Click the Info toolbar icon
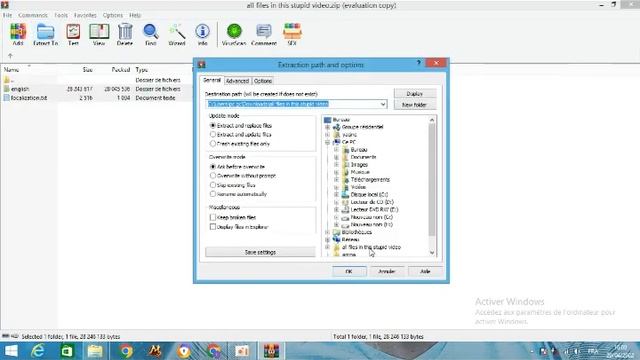Screen dimensions: 640x360 click(x=202, y=31)
